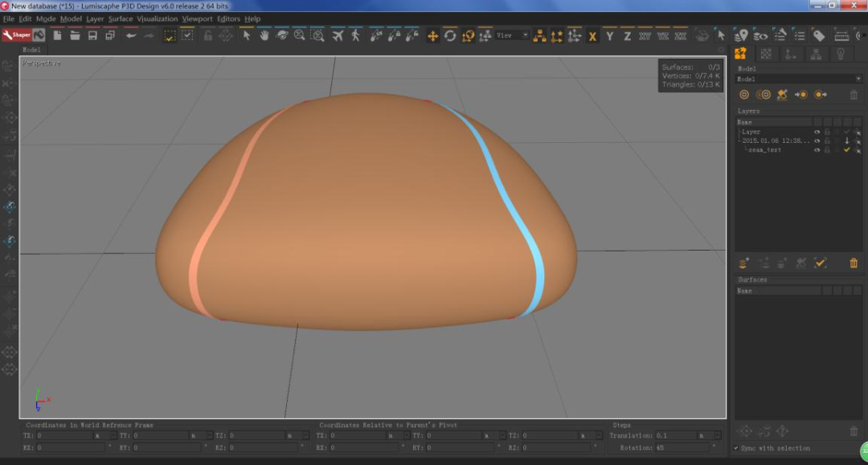Click the rotate gizmo icon

(x=450, y=35)
